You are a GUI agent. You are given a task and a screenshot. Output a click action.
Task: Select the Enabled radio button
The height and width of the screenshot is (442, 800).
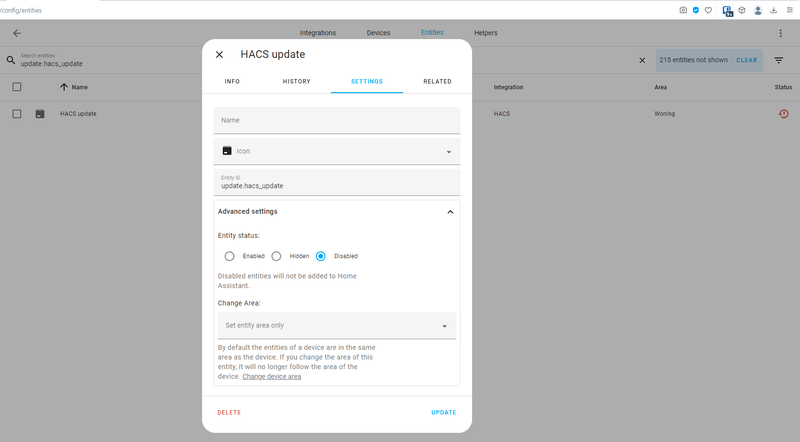point(230,256)
